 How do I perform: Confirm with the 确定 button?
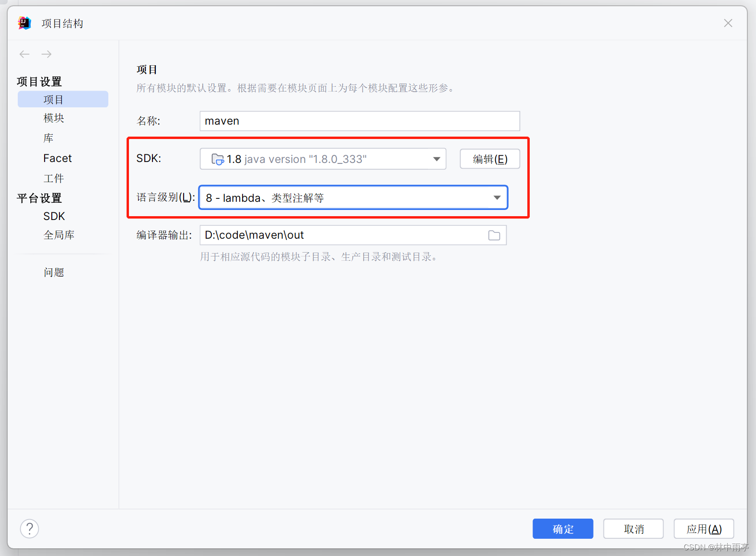(x=563, y=529)
